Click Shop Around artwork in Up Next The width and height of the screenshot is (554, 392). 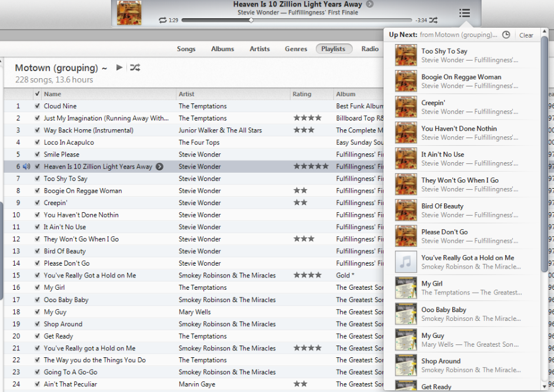pyautogui.click(x=406, y=365)
